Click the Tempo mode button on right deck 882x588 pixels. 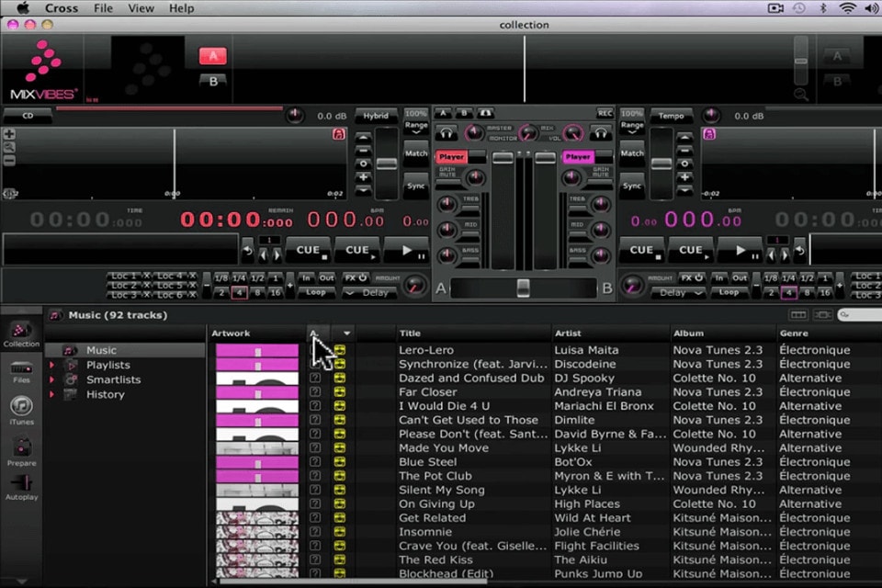click(671, 116)
